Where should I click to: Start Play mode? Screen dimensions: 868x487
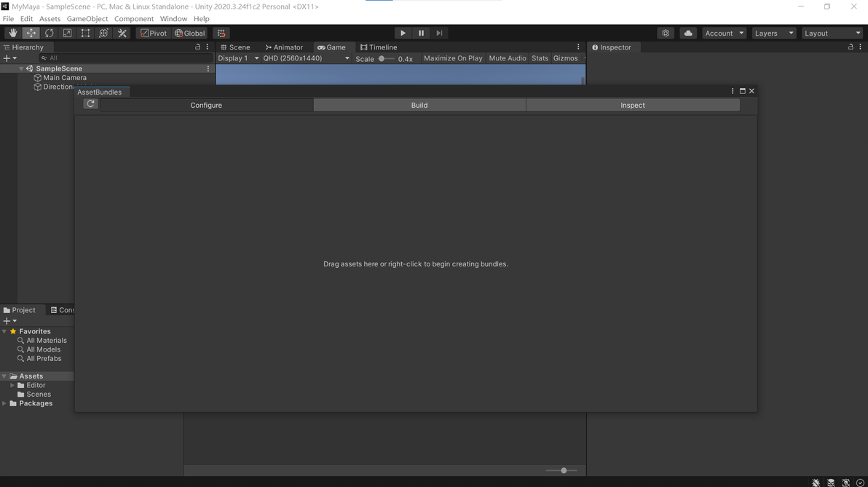pos(403,33)
